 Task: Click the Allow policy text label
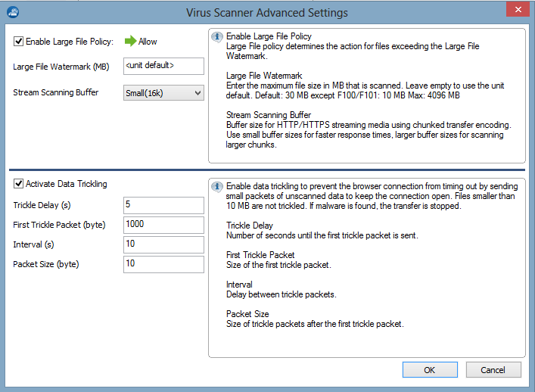click(148, 42)
